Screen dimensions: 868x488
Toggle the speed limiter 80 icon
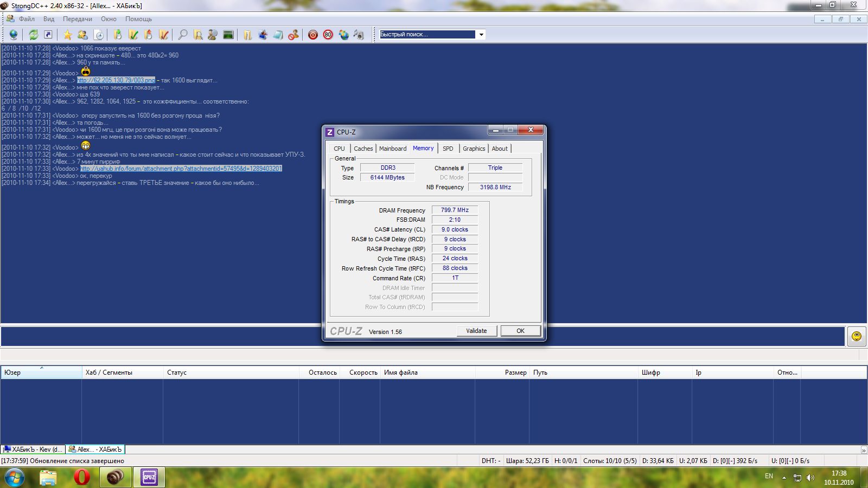(x=328, y=35)
